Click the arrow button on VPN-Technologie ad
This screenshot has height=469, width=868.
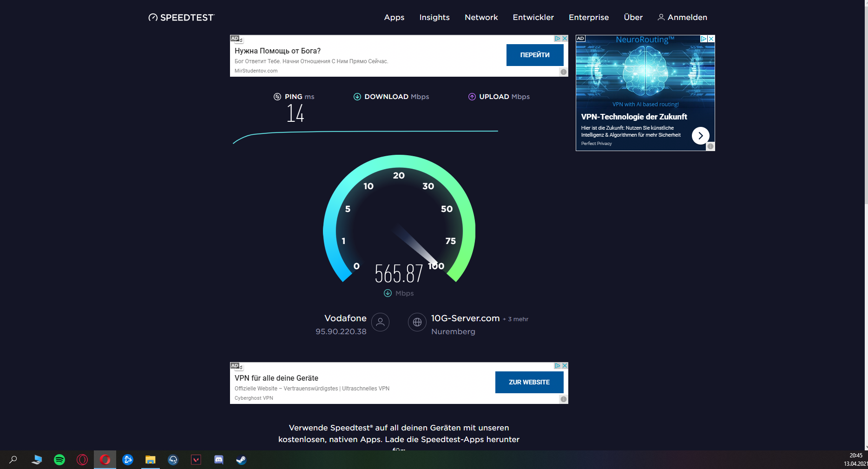tap(700, 136)
